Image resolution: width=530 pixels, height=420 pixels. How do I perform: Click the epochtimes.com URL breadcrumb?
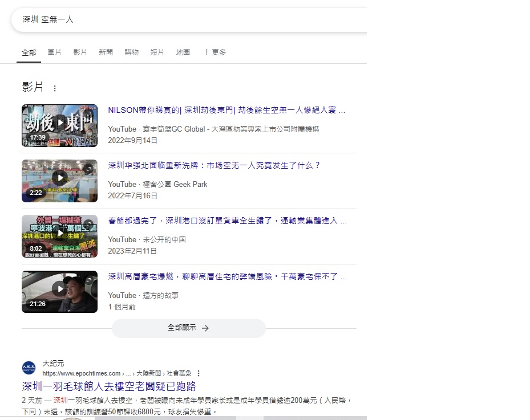[x=116, y=373]
